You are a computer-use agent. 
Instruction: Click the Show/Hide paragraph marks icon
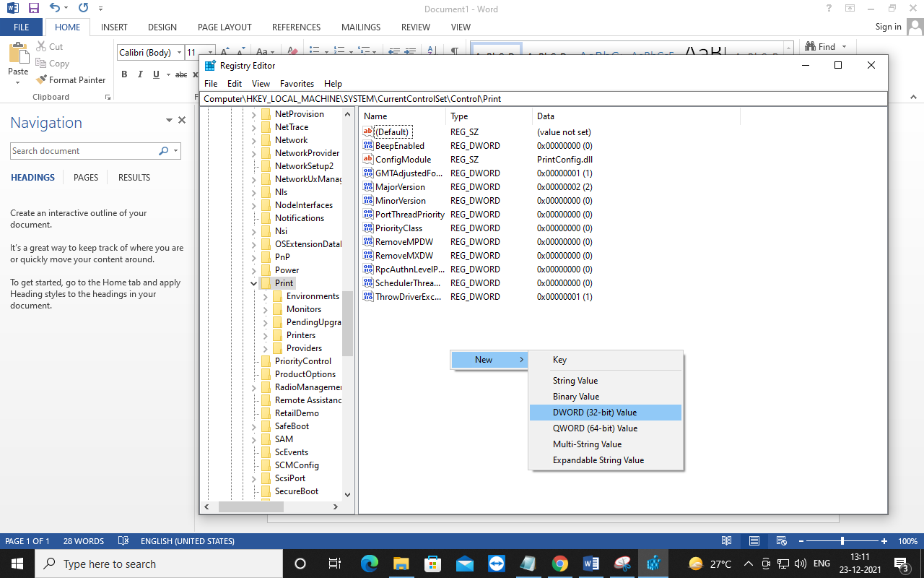pos(454,52)
